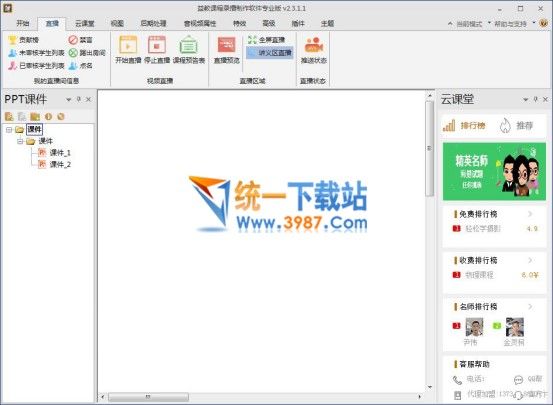
Task: Collapse the nested 课件 subfolder node
Action: (20, 141)
